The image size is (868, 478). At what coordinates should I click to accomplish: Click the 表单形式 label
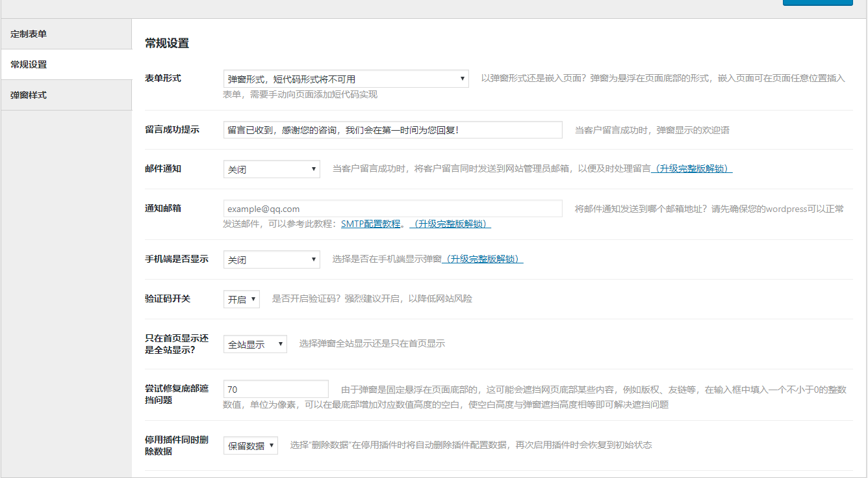pyautogui.click(x=163, y=78)
